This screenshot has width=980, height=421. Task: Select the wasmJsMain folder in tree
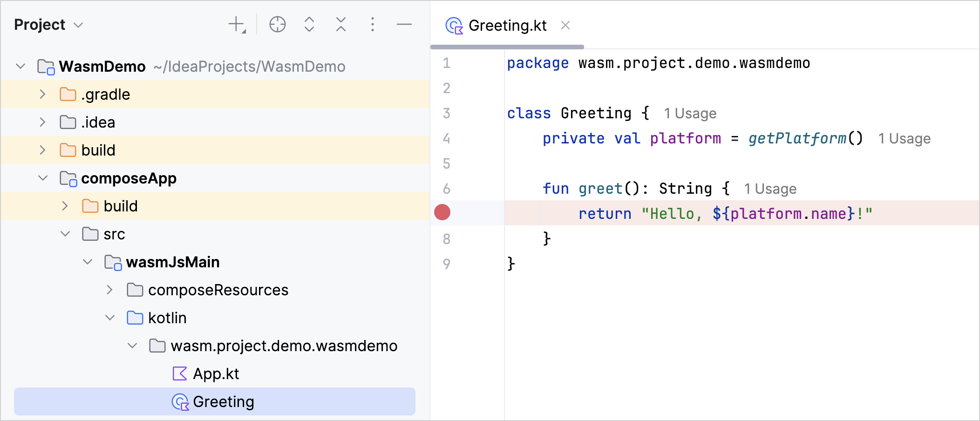172,262
